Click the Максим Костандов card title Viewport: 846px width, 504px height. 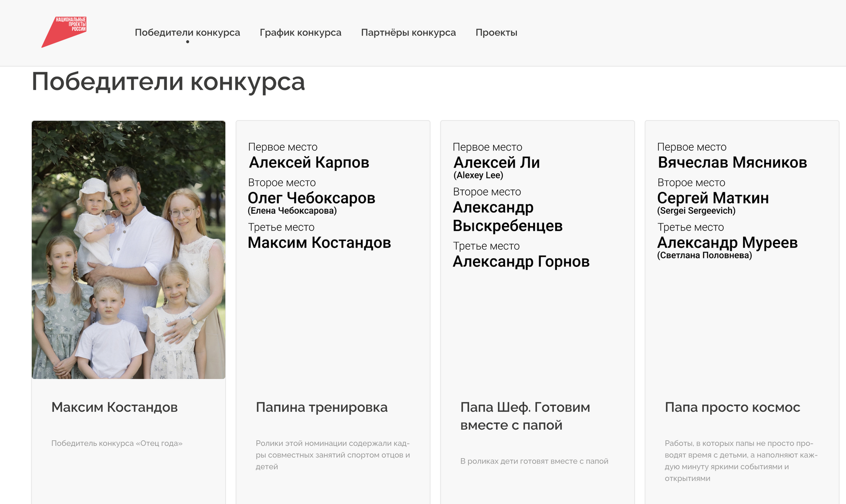tap(114, 407)
